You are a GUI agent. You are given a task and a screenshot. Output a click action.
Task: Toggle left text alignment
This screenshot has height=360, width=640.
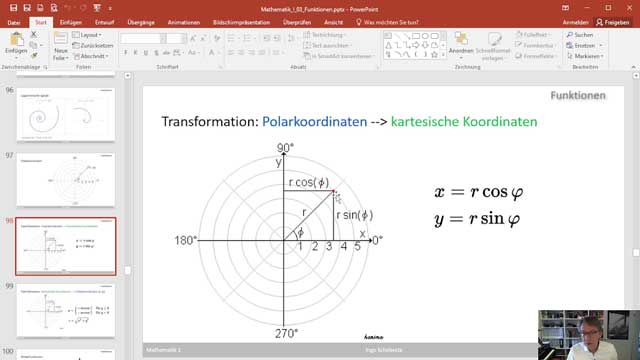(x=231, y=53)
